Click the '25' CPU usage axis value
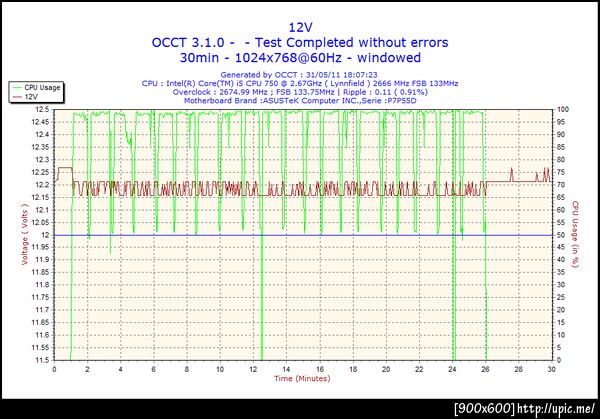 coord(561,297)
